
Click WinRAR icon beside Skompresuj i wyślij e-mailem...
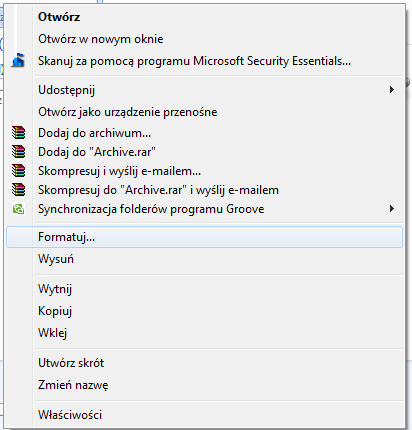tap(18, 170)
